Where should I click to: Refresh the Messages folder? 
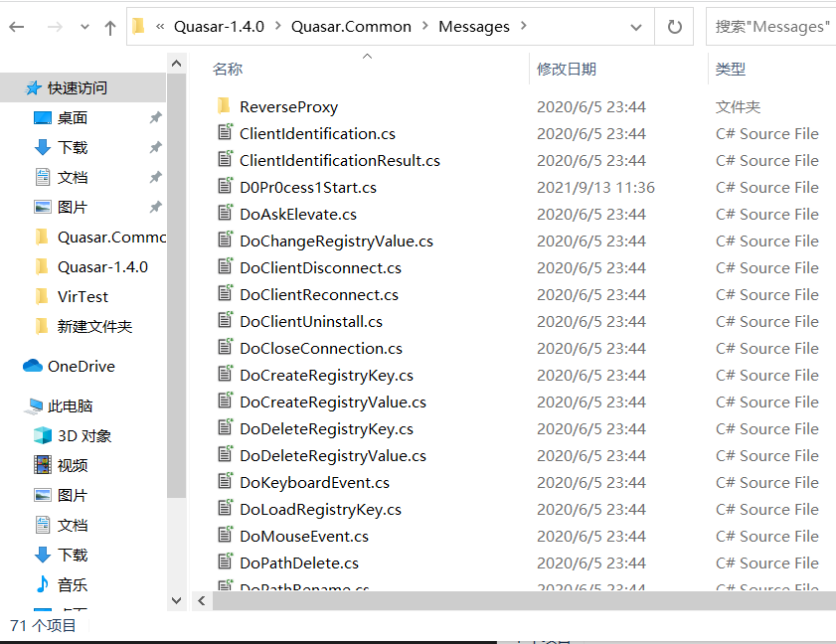[x=674, y=27]
